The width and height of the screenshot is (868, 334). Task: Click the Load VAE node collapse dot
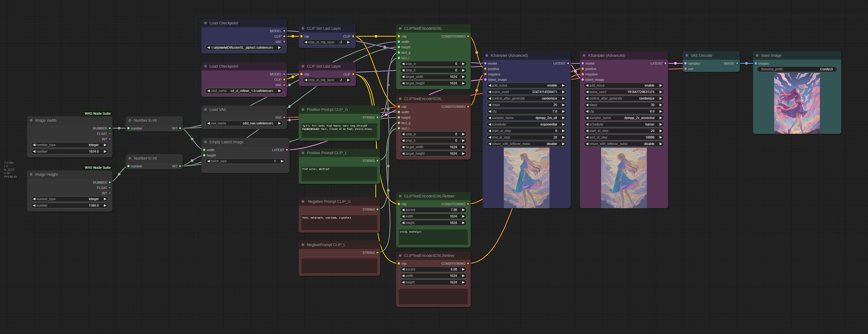pyautogui.click(x=206, y=110)
